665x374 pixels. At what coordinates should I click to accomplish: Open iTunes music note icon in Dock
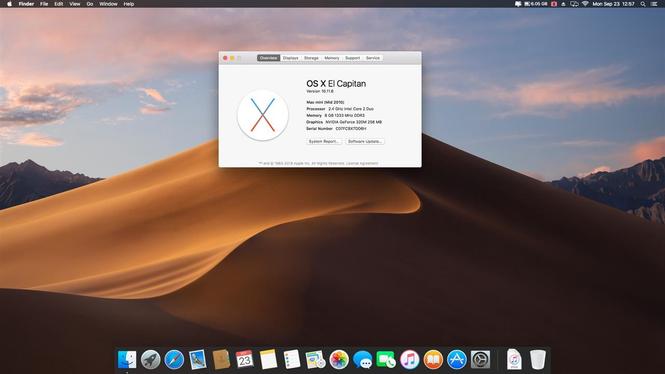[410, 360]
